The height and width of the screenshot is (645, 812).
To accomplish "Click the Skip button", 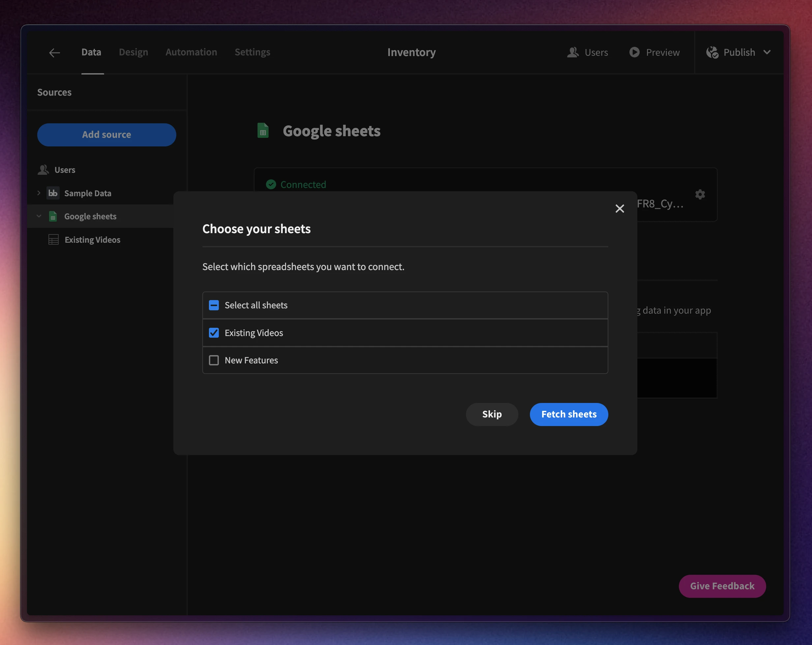I will click(492, 414).
